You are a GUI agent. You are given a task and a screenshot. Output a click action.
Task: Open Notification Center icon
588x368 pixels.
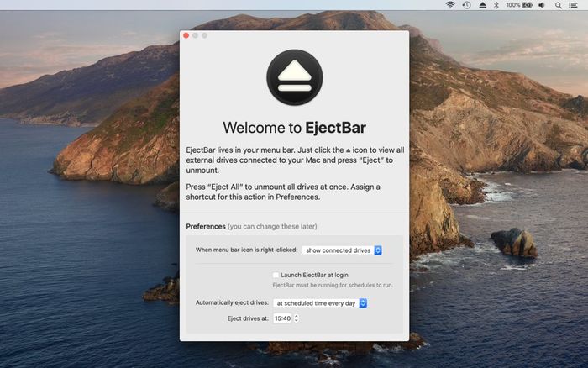click(x=574, y=5)
